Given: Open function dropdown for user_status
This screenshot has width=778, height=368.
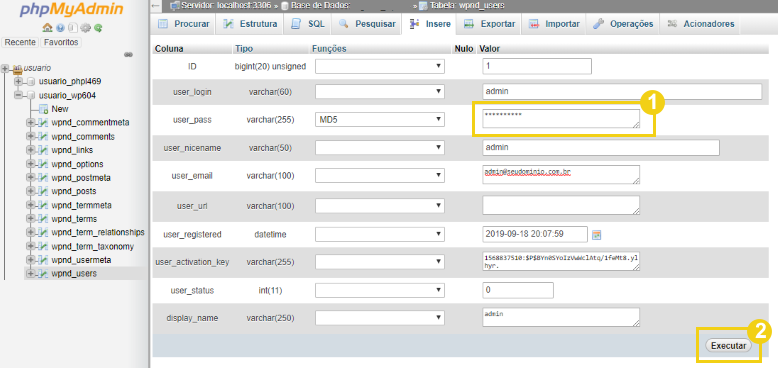Looking at the screenshot, I should [380, 291].
